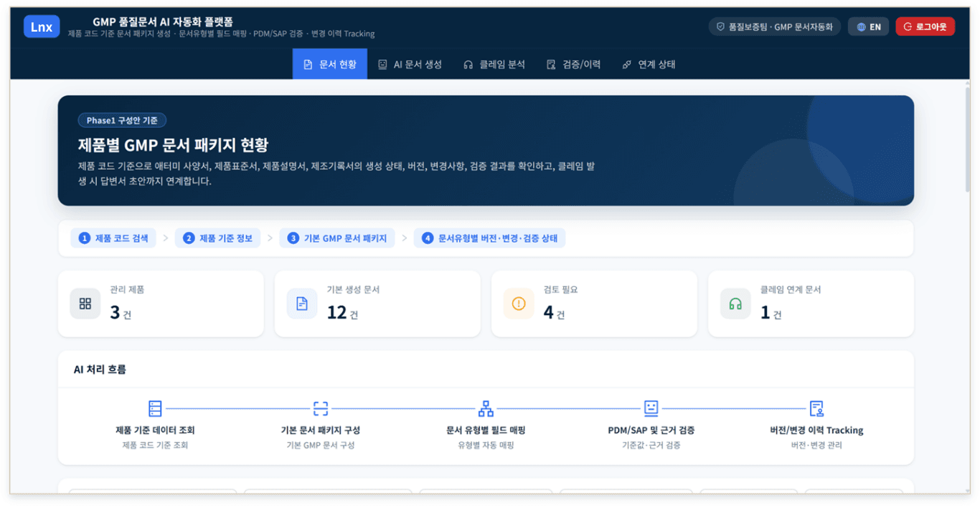980x506 pixels.
Task: Click the 클레임 연계 문서 1 건 value
Action: click(771, 313)
